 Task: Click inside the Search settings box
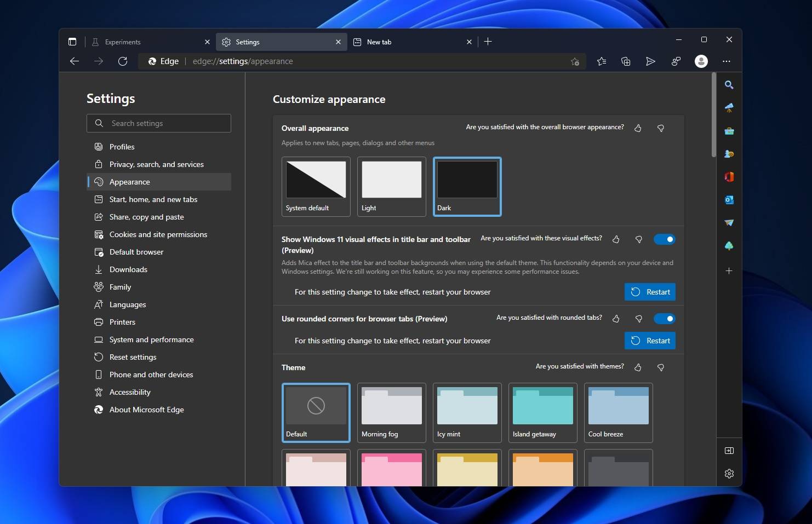coord(158,123)
